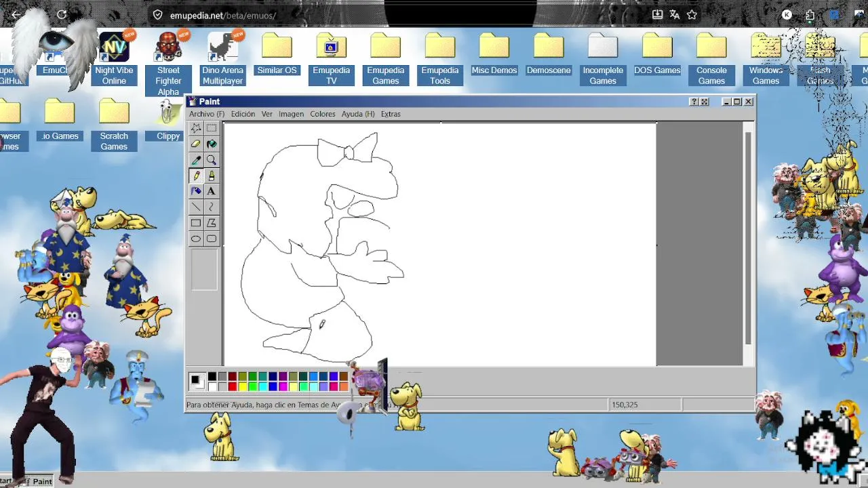Pick the Fill With Color bucket tool
The image size is (868, 488).
tap(212, 144)
